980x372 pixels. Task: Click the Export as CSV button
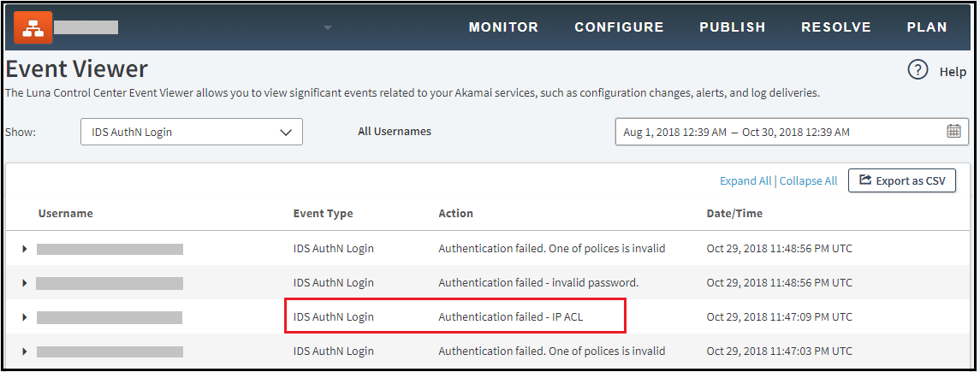pos(902,180)
